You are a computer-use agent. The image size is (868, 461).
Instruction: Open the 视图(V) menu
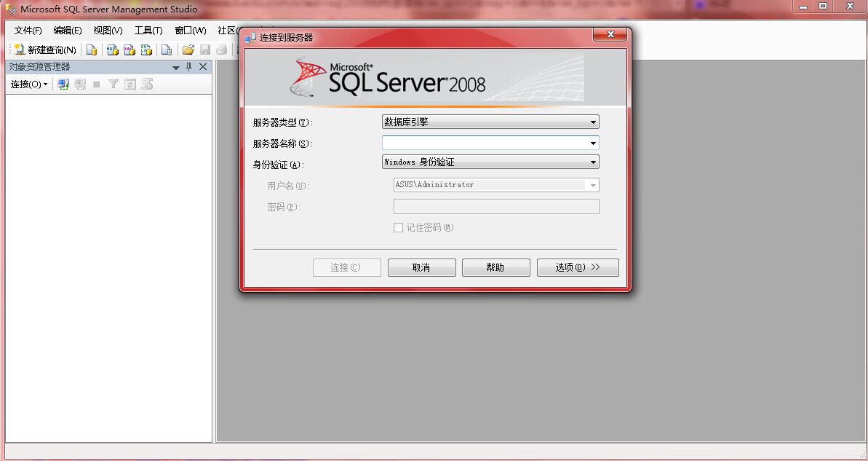click(x=106, y=31)
